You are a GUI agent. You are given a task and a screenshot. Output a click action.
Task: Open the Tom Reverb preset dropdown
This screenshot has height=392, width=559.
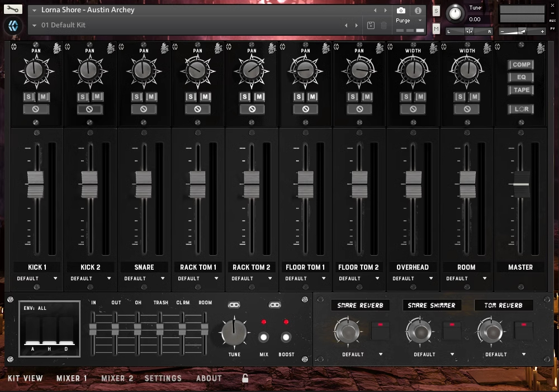(505, 354)
